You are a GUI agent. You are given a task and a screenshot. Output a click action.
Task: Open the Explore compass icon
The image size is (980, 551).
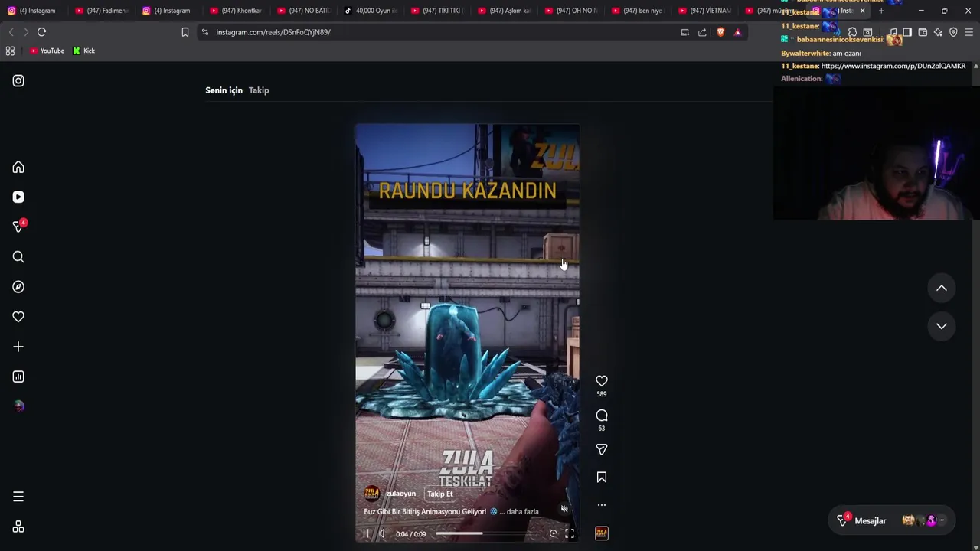point(18,286)
